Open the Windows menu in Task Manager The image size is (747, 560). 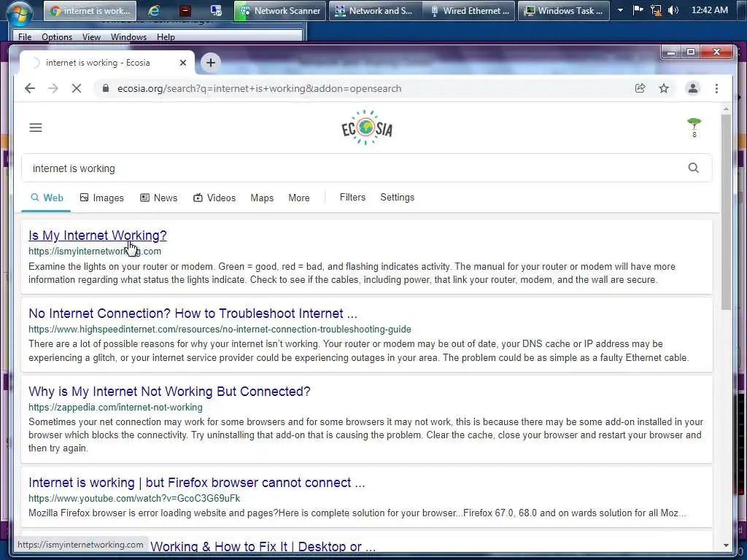pyautogui.click(x=128, y=36)
